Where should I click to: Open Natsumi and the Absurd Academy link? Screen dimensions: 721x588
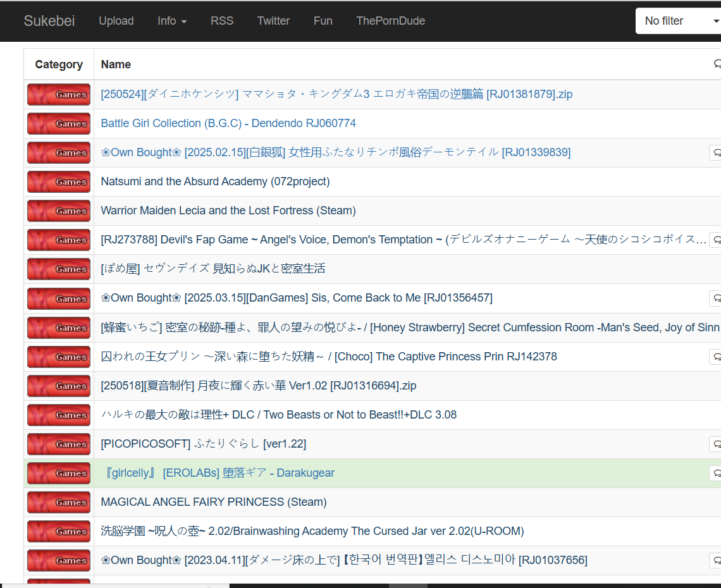[x=215, y=181]
